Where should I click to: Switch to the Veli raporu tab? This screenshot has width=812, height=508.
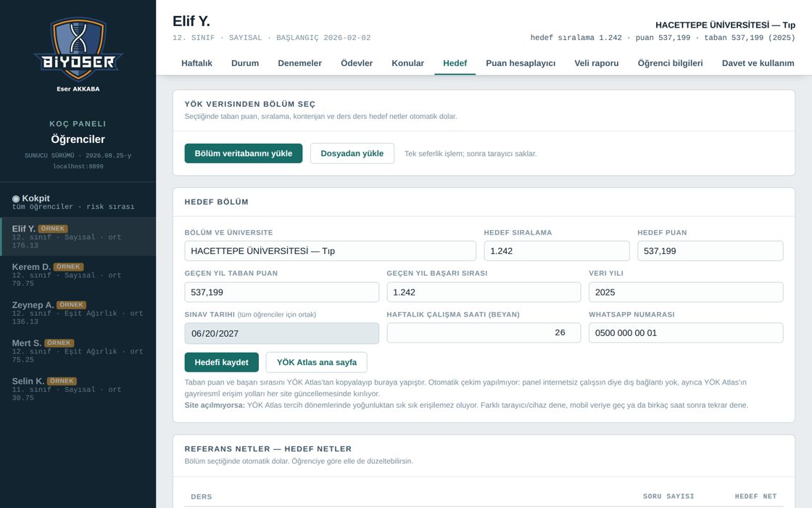click(597, 63)
